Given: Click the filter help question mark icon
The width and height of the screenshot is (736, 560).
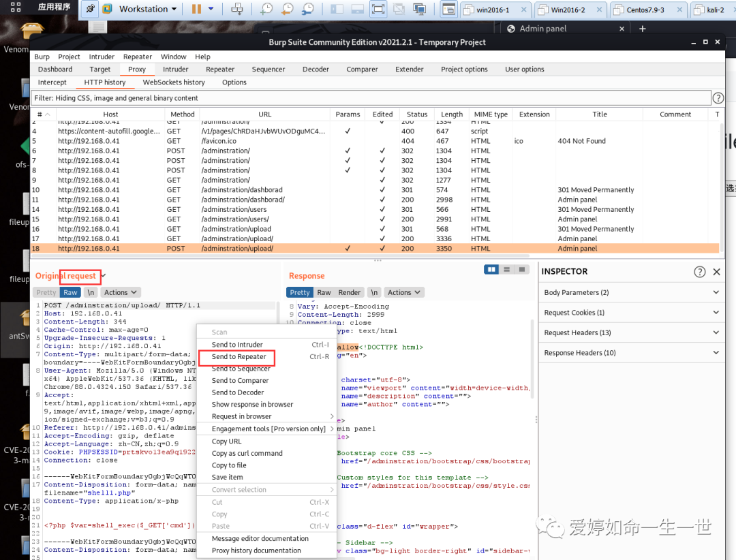Looking at the screenshot, I should (x=718, y=98).
